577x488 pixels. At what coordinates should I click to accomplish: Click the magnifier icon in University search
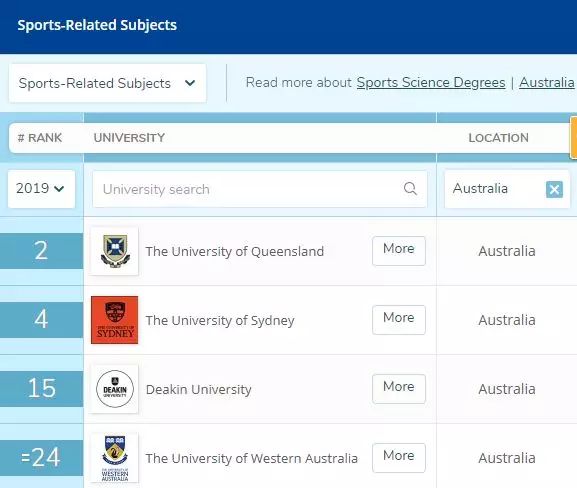click(410, 189)
